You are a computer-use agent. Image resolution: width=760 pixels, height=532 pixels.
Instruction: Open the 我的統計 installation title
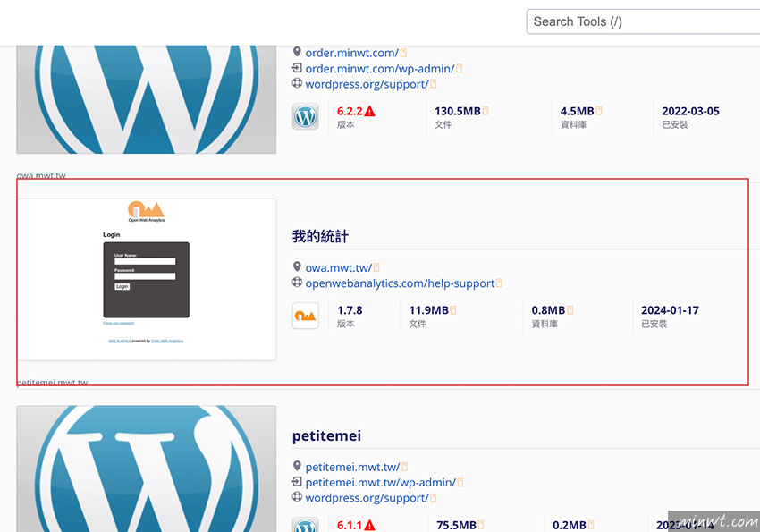pyautogui.click(x=320, y=236)
